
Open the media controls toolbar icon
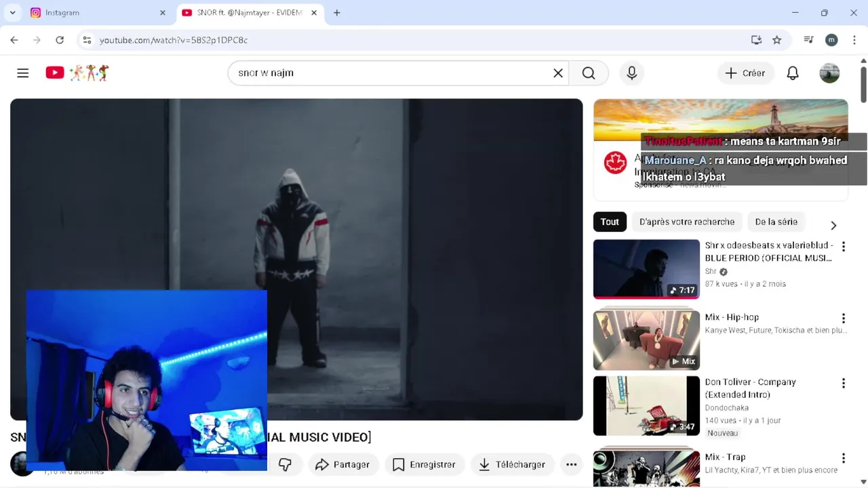pos(808,40)
